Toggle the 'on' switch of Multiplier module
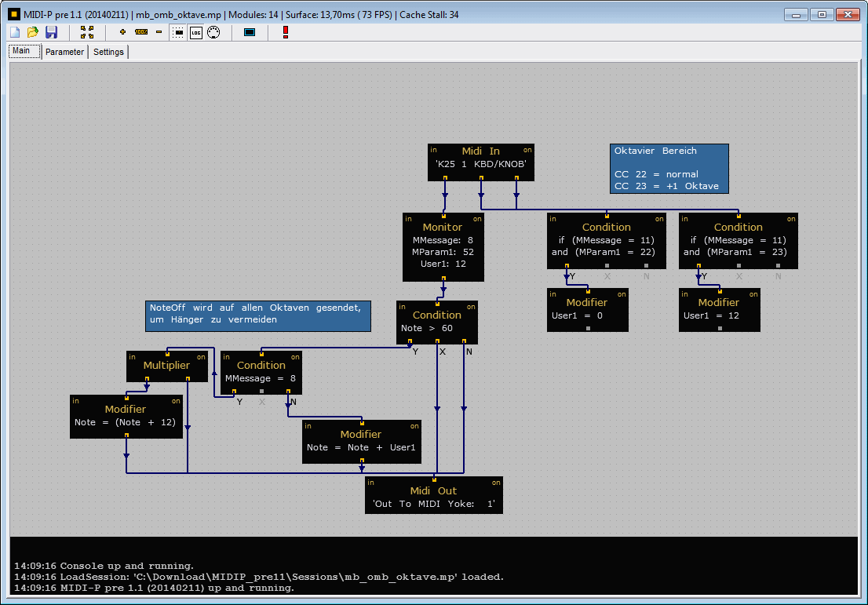Screen dimensions: 868x605 (201, 358)
